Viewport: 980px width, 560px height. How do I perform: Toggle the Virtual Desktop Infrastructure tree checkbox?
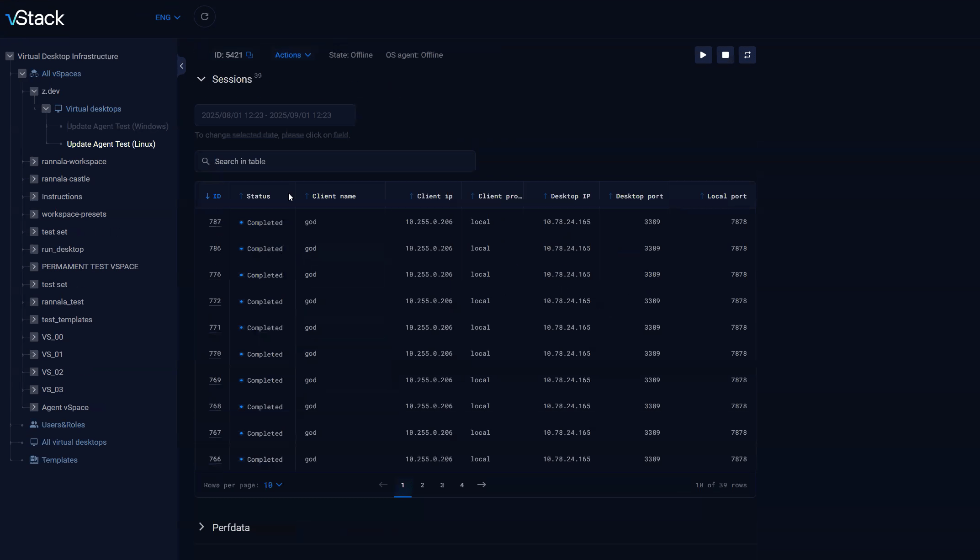click(10, 56)
